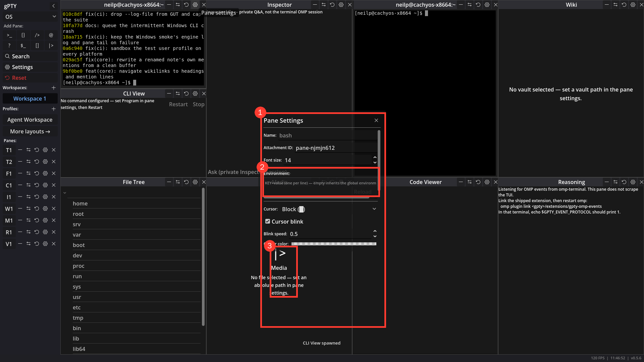Click the Environment KEY=value text area

320,187
